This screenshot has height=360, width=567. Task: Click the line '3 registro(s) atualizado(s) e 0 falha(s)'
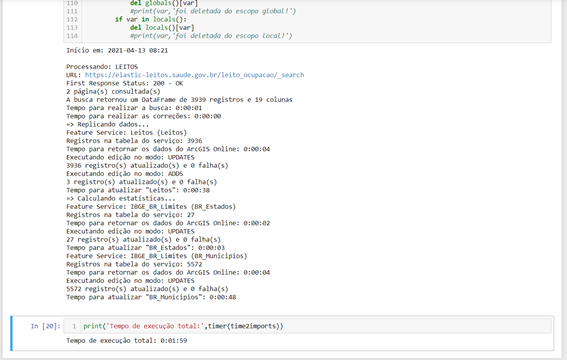(x=142, y=182)
